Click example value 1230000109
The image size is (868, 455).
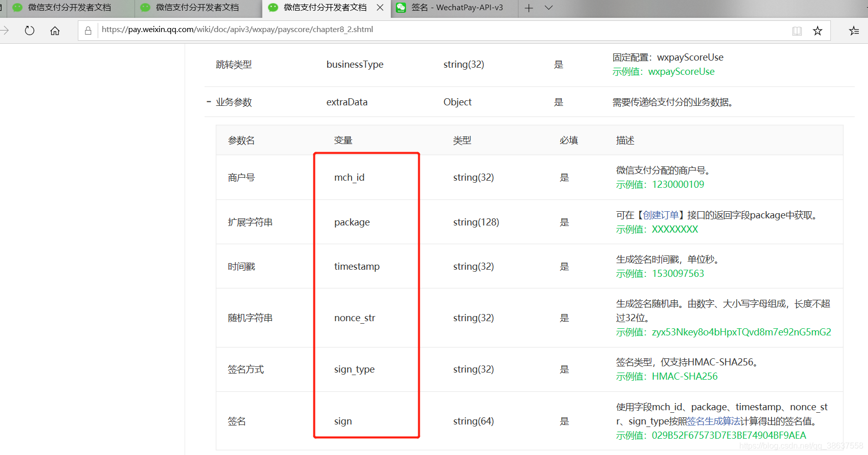click(678, 185)
